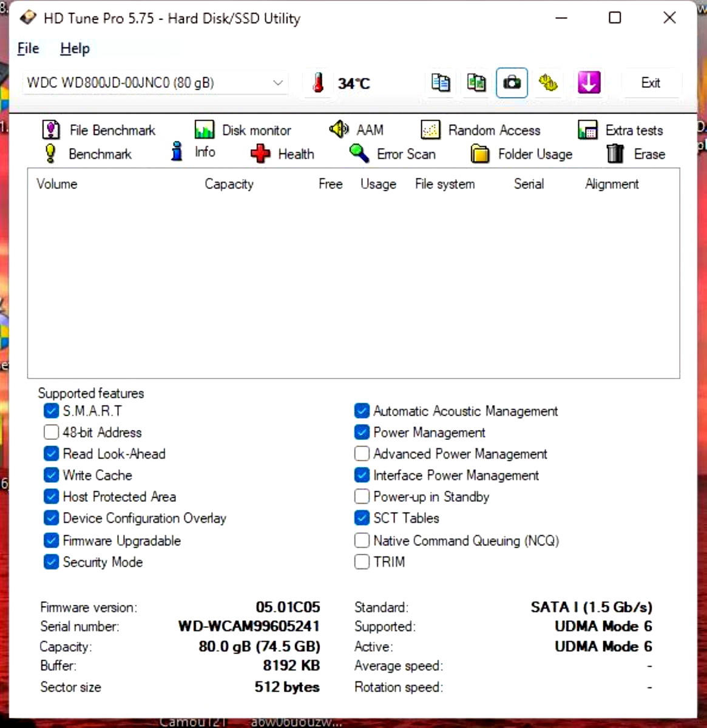
Task: Maximize the HD Tune Pro window
Action: (x=615, y=18)
